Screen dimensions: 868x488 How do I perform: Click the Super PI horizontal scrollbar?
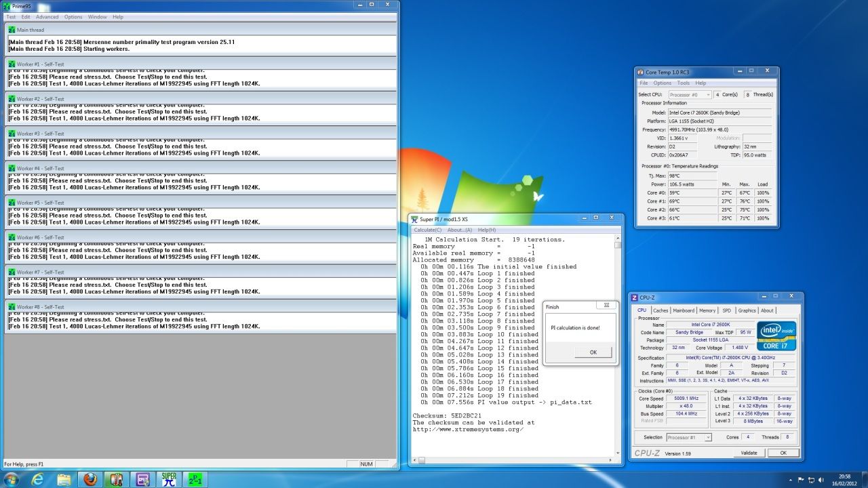512,461
